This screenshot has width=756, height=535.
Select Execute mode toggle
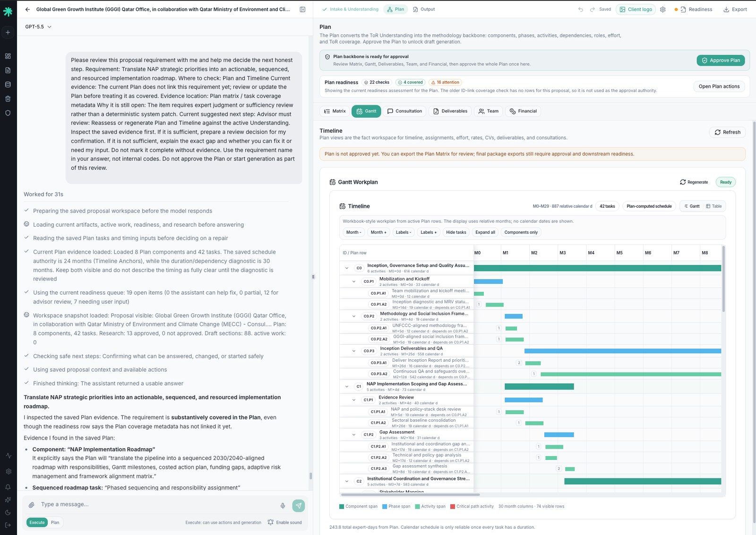click(37, 522)
